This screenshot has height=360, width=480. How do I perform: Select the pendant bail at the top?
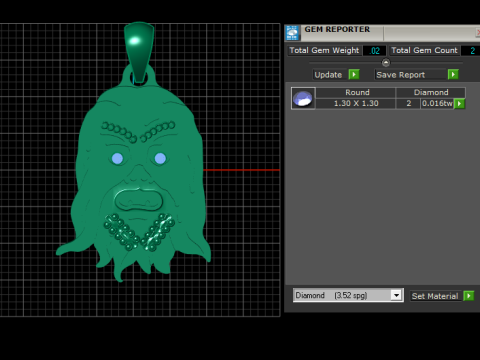tap(139, 52)
